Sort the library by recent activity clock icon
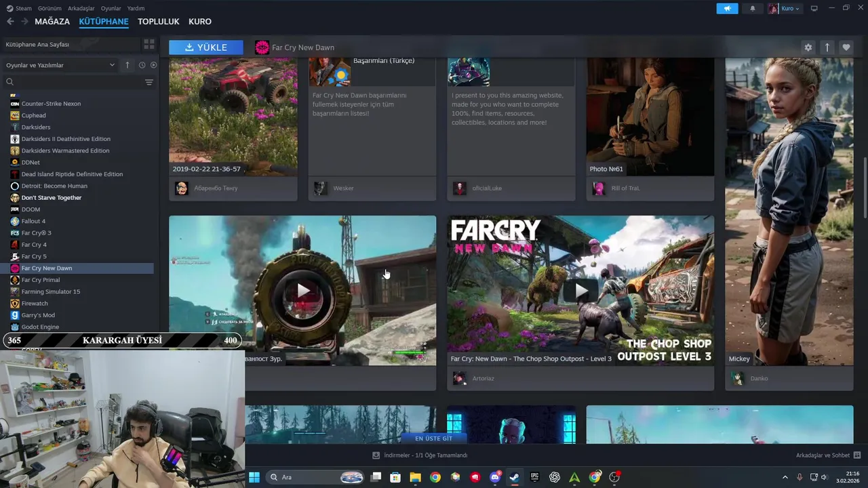Screen dimensions: 868x488 (x=142, y=65)
